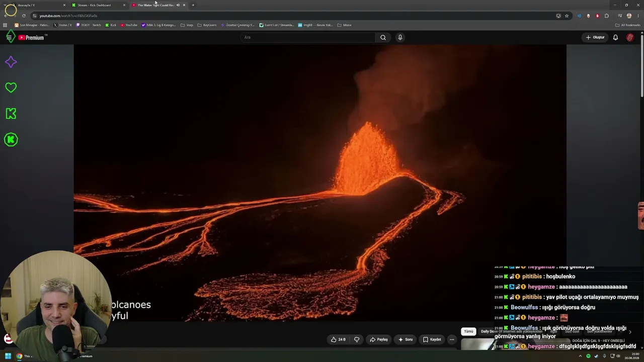The width and height of the screenshot is (644, 362).
Task: Click the Spotify tray icon
Action: [x=588, y=356]
